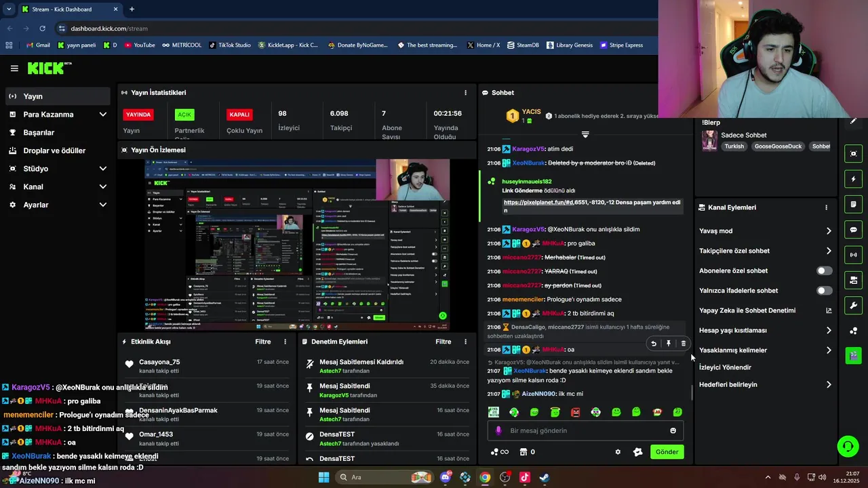Image resolution: width=868 pixels, height=488 pixels.
Task: Open TikTok Studio bookmark
Action: point(230,45)
